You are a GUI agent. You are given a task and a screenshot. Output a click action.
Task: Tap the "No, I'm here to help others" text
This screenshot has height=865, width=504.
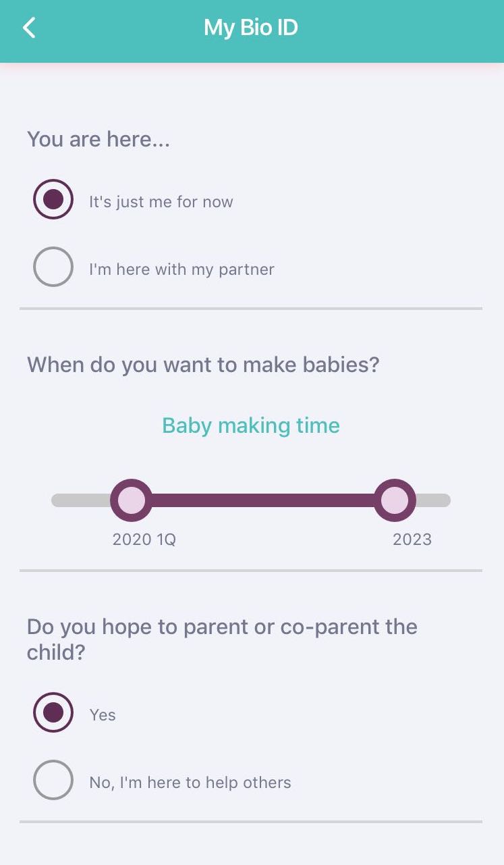(190, 783)
